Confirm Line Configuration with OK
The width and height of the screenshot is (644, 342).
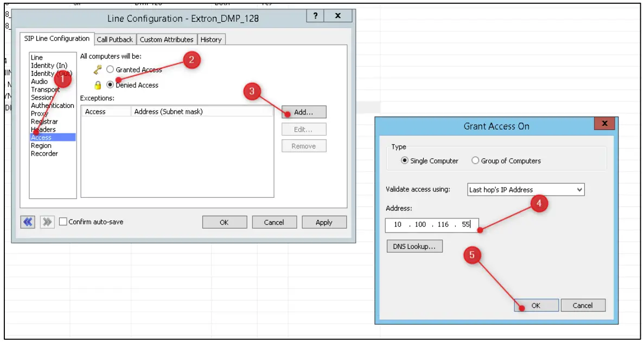pyautogui.click(x=224, y=222)
